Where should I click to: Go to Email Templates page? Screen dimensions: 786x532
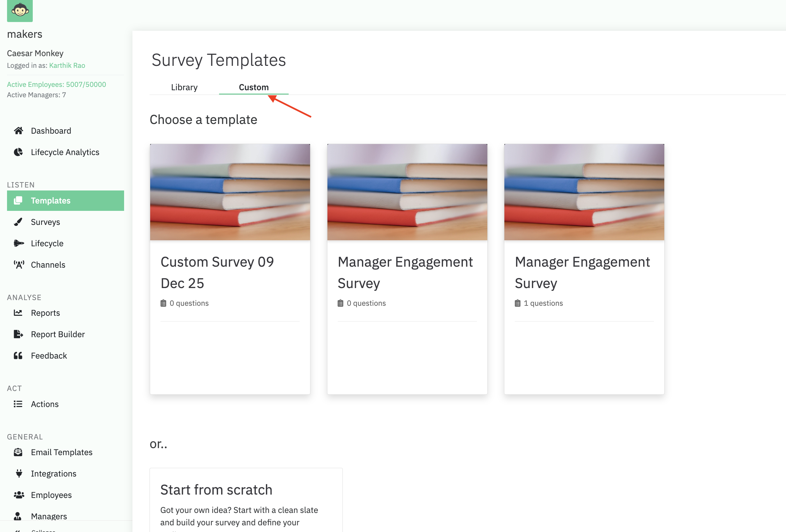click(x=62, y=452)
